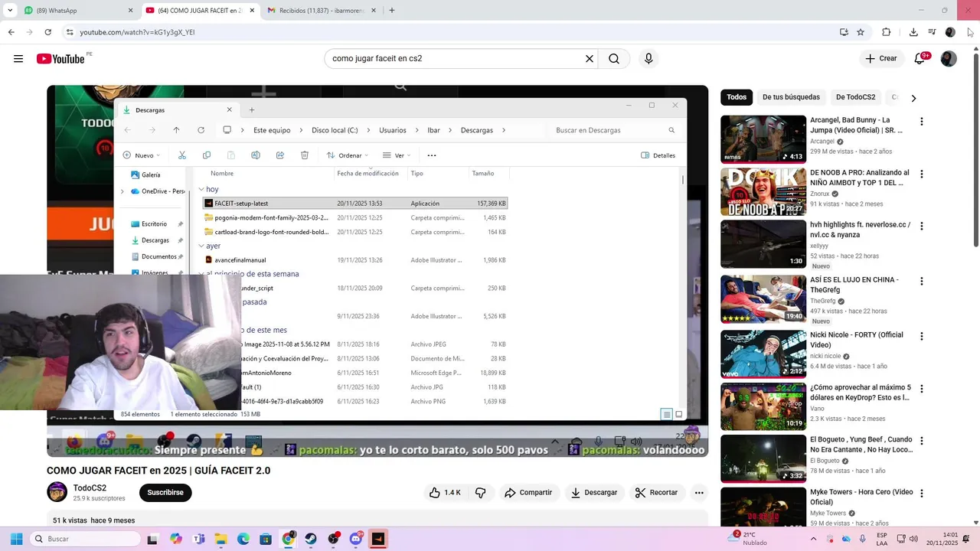
Task: Refresh the Descargas folder view
Action: click(x=201, y=130)
